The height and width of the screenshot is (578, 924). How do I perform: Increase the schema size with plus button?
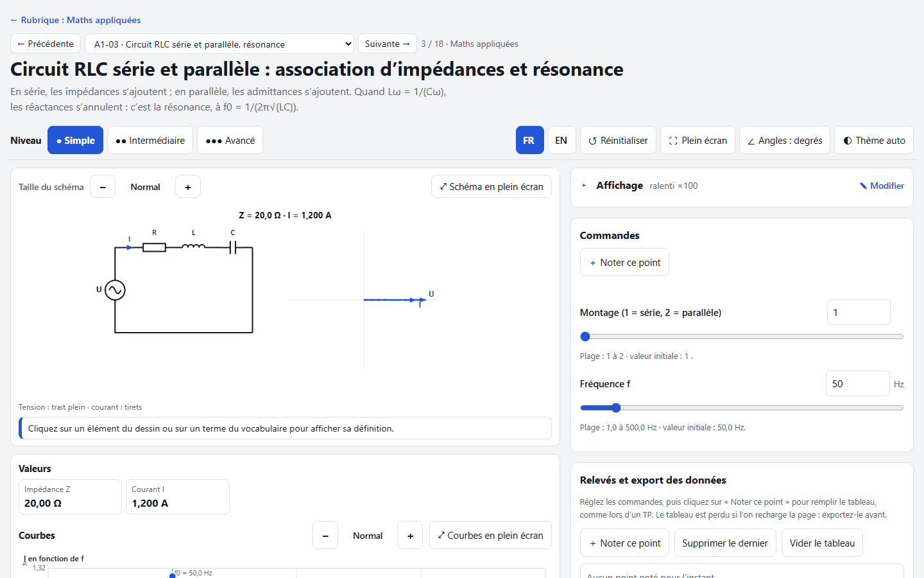point(188,187)
